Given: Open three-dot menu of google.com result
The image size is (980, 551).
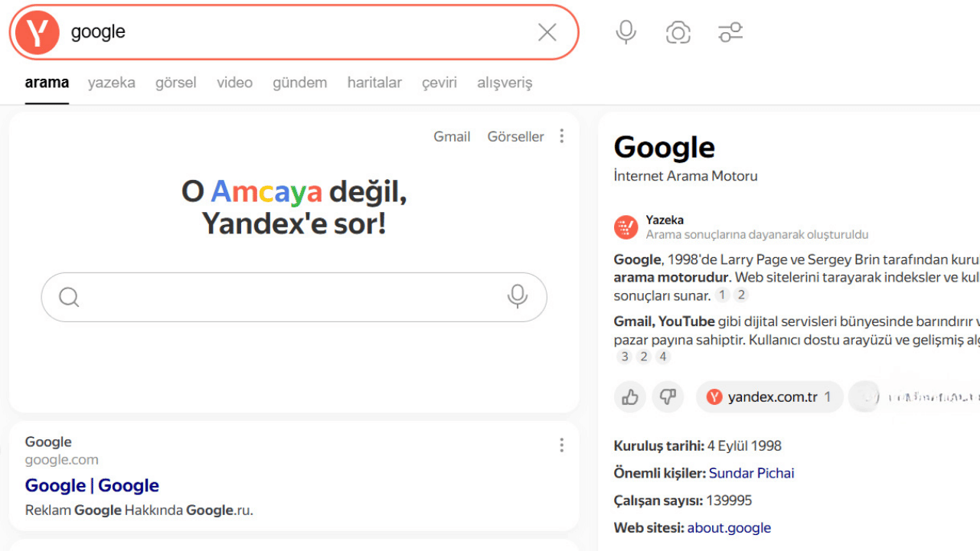Looking at the screenshot, I should click(561, 445).
